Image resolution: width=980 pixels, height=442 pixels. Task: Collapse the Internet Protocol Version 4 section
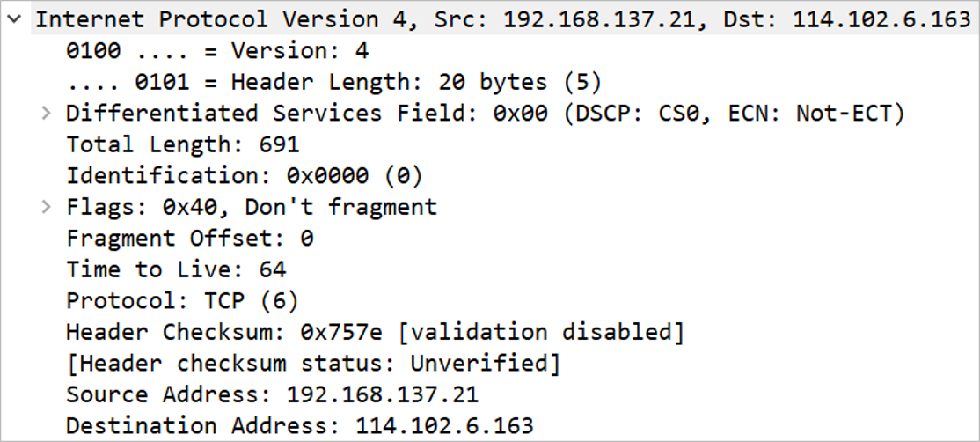(14, 19)
